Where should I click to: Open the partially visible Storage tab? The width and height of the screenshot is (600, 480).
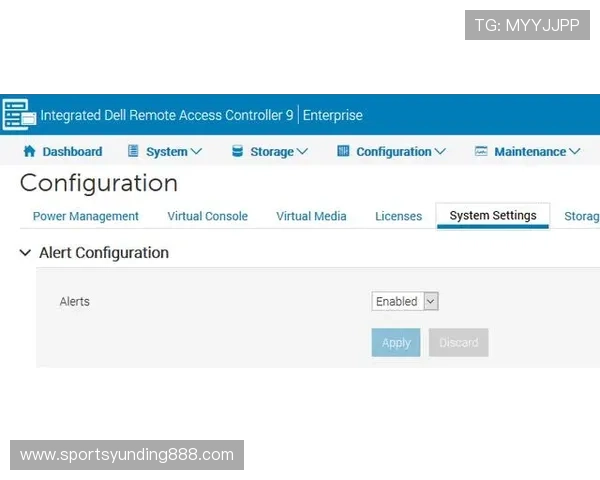coord(582,216)
